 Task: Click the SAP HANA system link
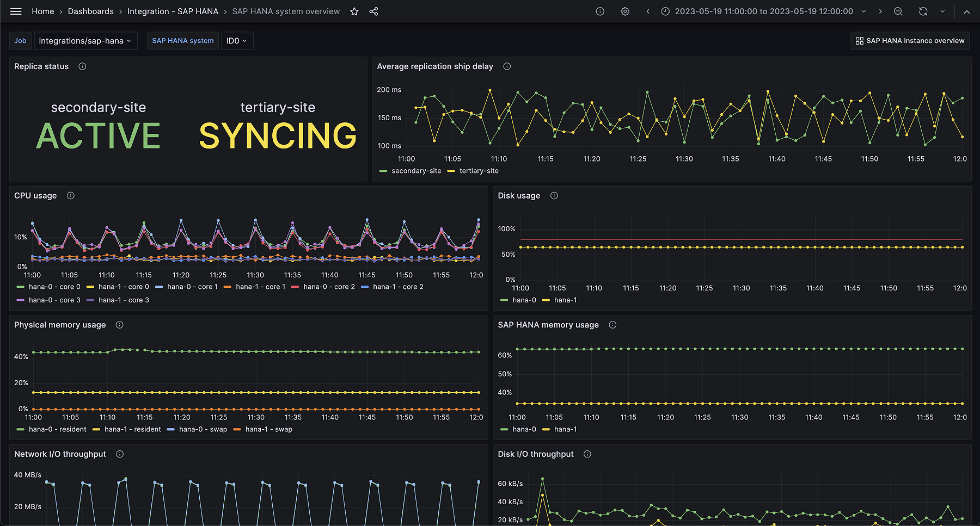pyautogui.click(x=182, y=40)
